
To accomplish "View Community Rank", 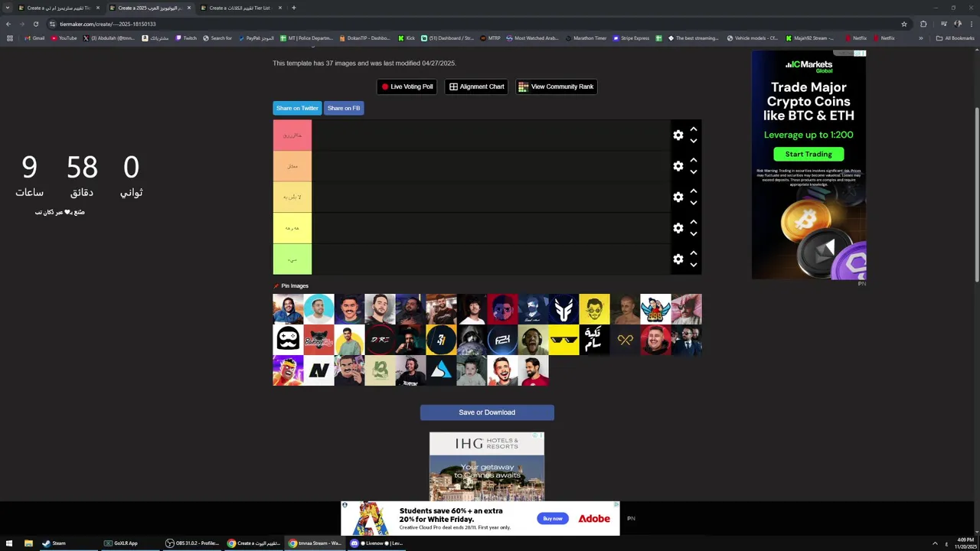I will tap(556, 86).
